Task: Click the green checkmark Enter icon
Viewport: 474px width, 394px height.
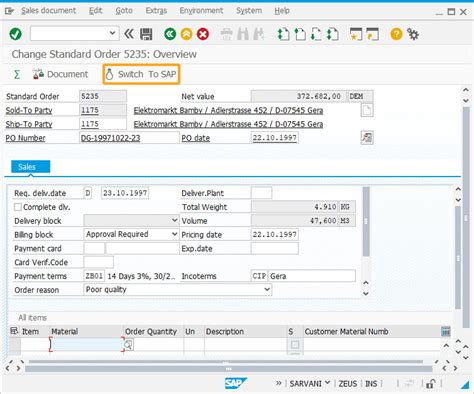Action: tap(15, 34)
